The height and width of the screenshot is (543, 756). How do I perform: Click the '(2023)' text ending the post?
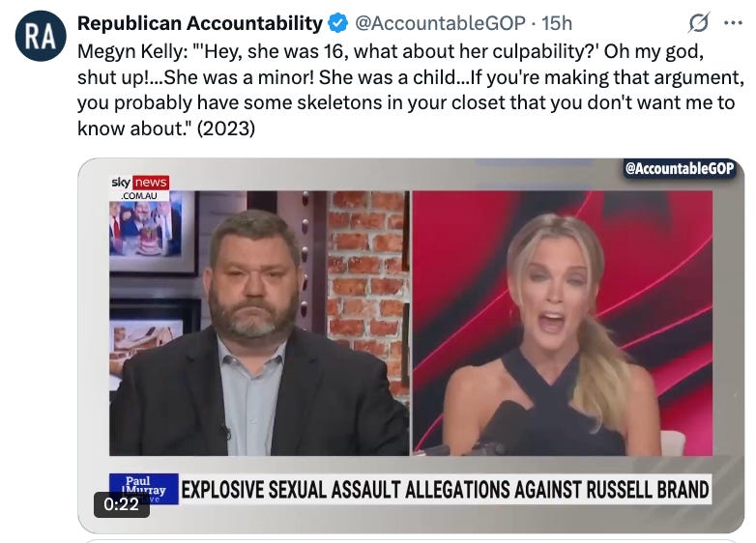[x=225, y=129]
